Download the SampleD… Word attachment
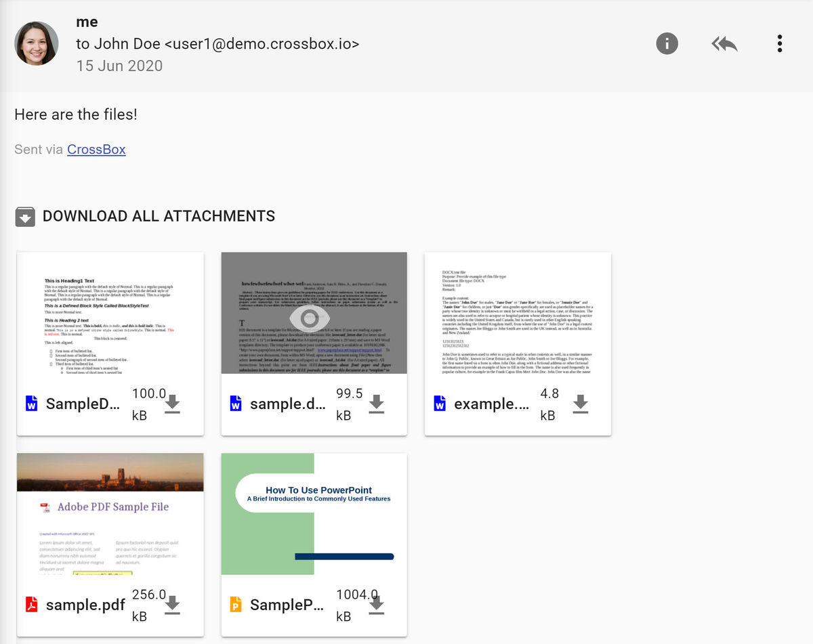The image size is (813, 644). pos(173,404)
